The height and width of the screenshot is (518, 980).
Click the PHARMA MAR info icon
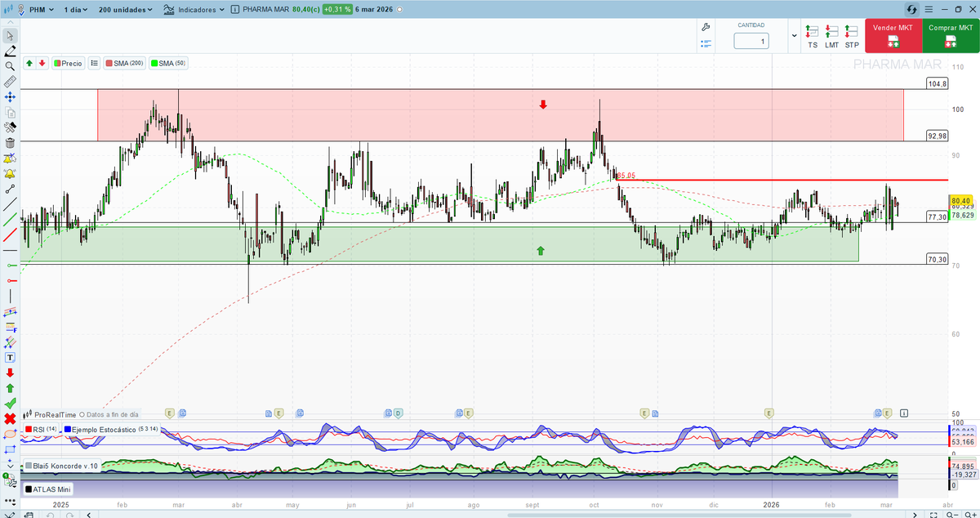(x=235, y=10)
